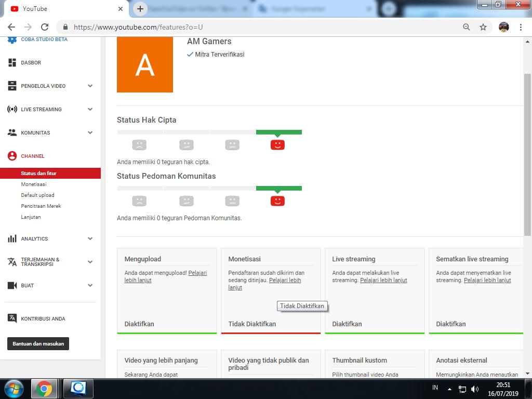The image size is (532, 399).
Task: Expand the Live Streaming chevron
Action: pos(90,109)
